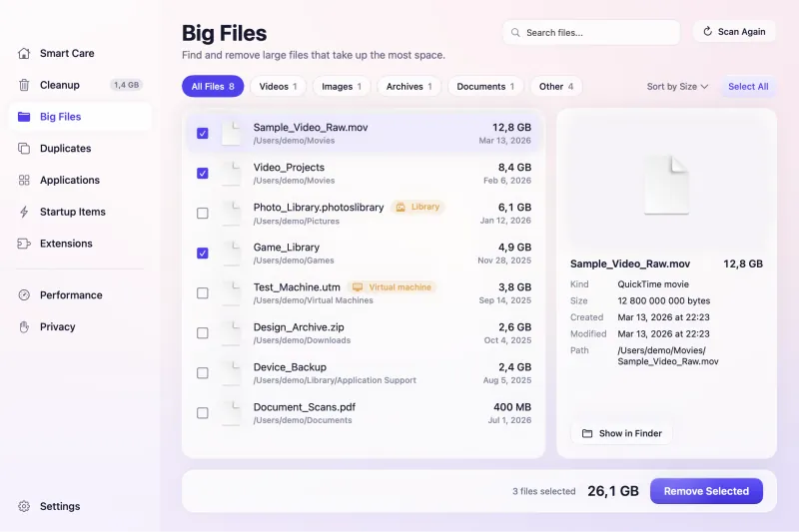Click the Cleanup trash can icon
The image size is (799, 532).
(24, 85)
